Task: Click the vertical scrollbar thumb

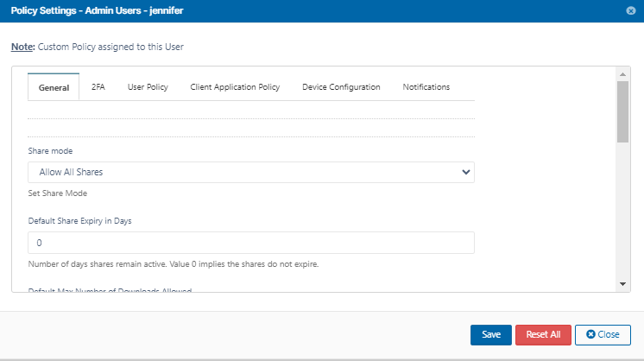Action: pyautogui.click(x=622, y=111)
